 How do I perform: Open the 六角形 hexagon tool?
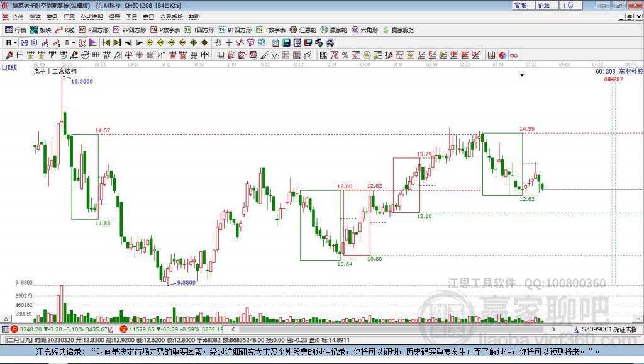pos(365,30)
